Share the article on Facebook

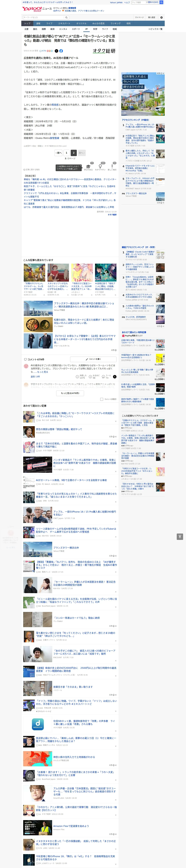(x=61, y=51)
